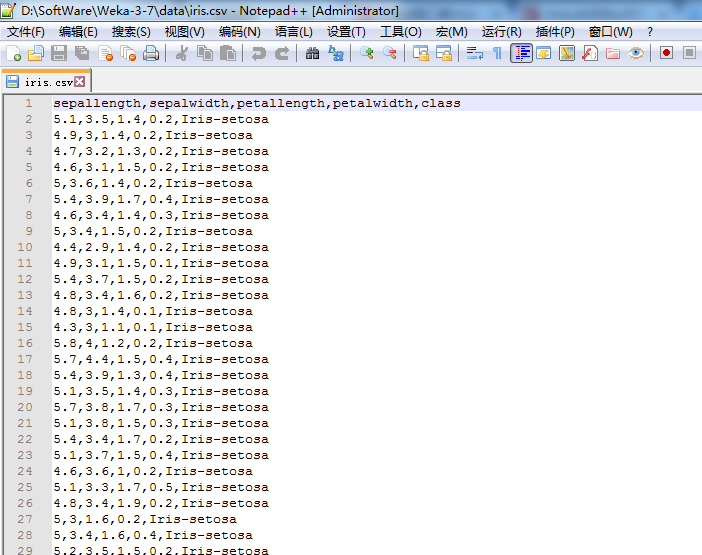Open the 工具(O) menu
The image size is (702, 555).
401,32
